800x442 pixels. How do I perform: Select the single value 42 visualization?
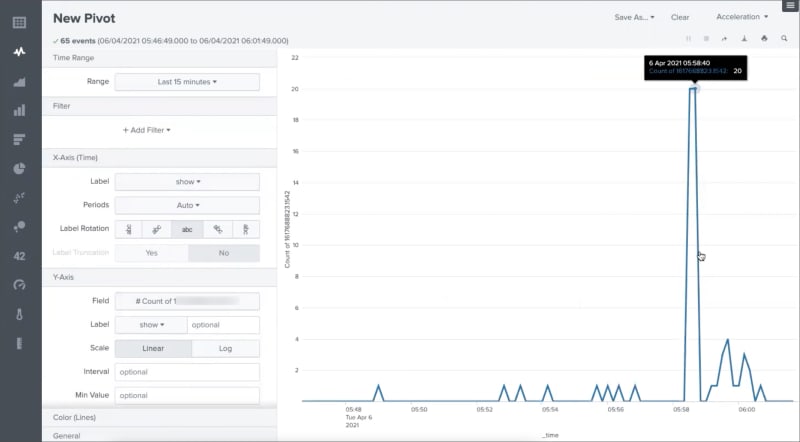(x=19, y=256)
